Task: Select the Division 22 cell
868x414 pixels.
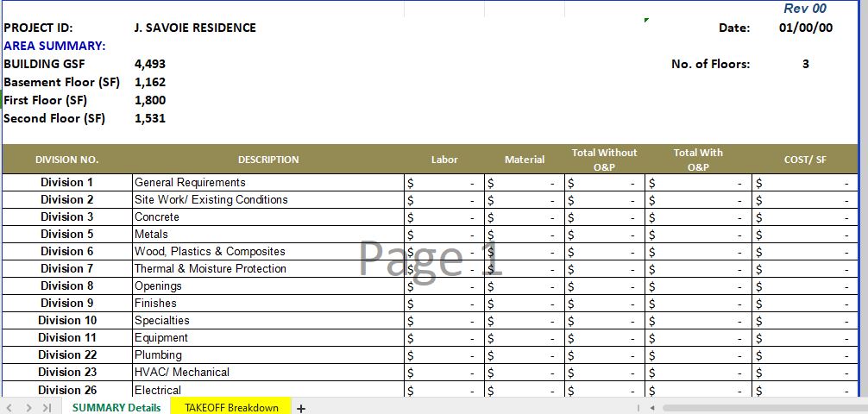Action: tap(67, 354)
